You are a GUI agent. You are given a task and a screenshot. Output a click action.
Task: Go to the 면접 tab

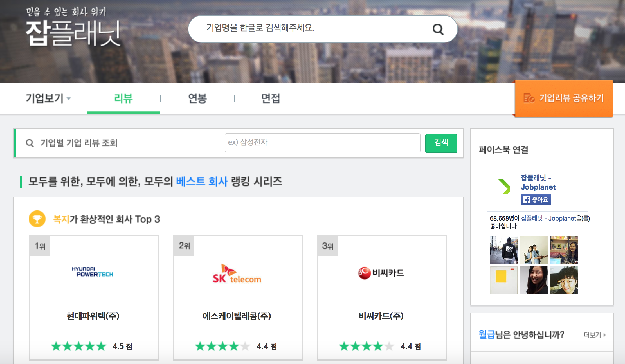tap(271, 98)
